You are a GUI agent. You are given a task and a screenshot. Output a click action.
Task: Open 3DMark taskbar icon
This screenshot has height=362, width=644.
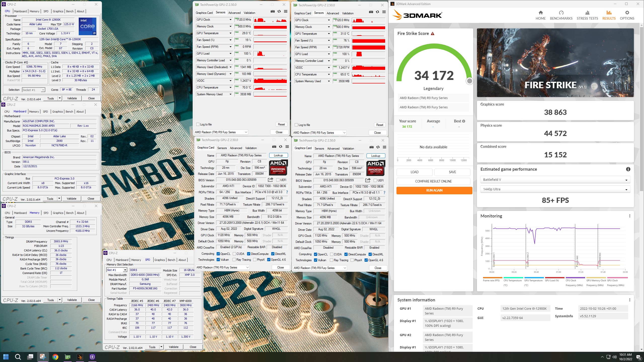click(x=80, y=357)
